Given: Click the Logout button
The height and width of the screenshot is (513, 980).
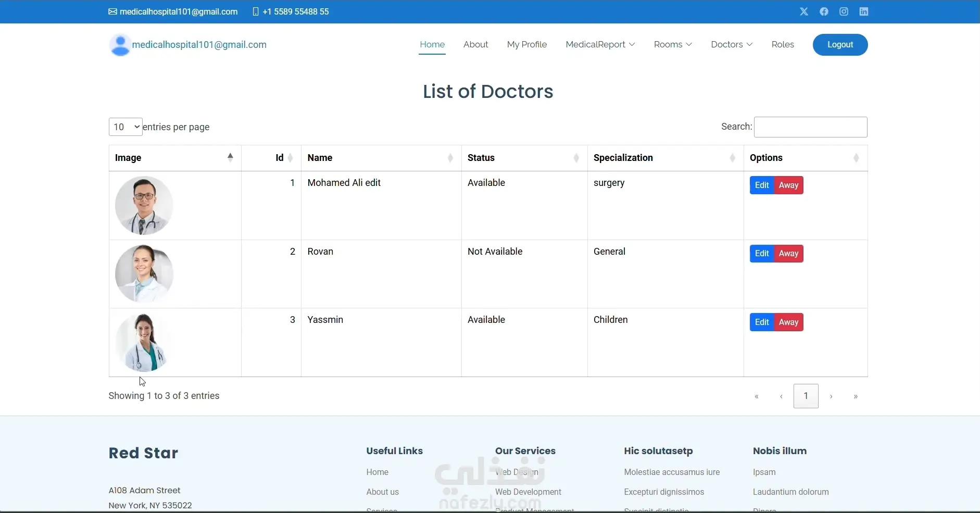Looking at the screenshot, I should click(x=840, y=45).
